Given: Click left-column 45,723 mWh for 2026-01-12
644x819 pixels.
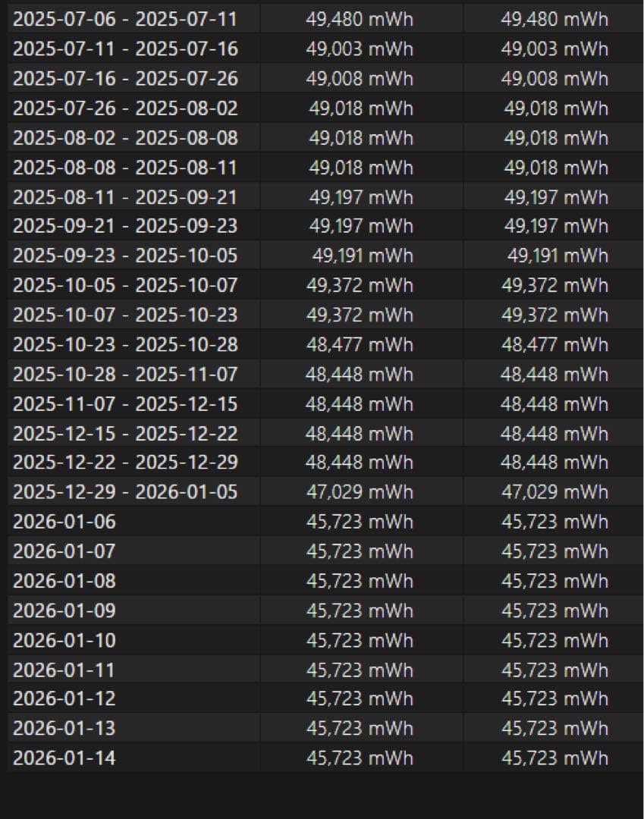Looking at the screenshot, I should [360, 698].
